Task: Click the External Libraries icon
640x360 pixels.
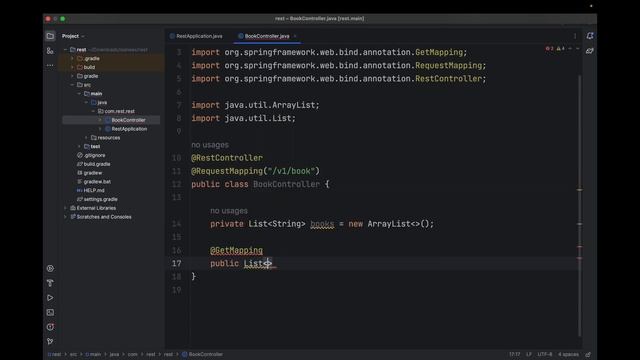Action: pos(73,208)
